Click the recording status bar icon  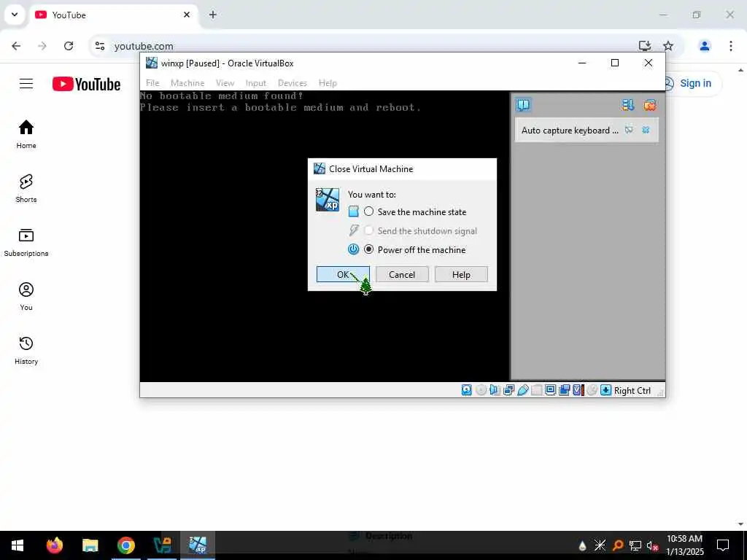click(x=564, y=390)
